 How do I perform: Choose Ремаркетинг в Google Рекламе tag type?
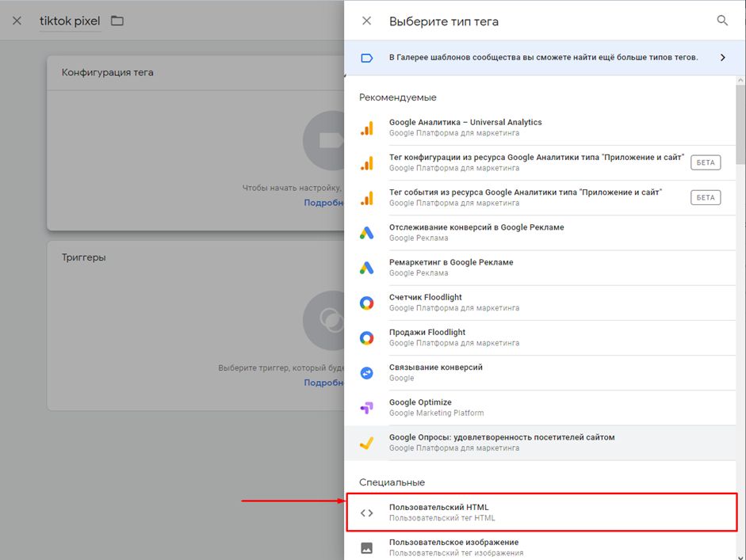click(x=451, y=262)
